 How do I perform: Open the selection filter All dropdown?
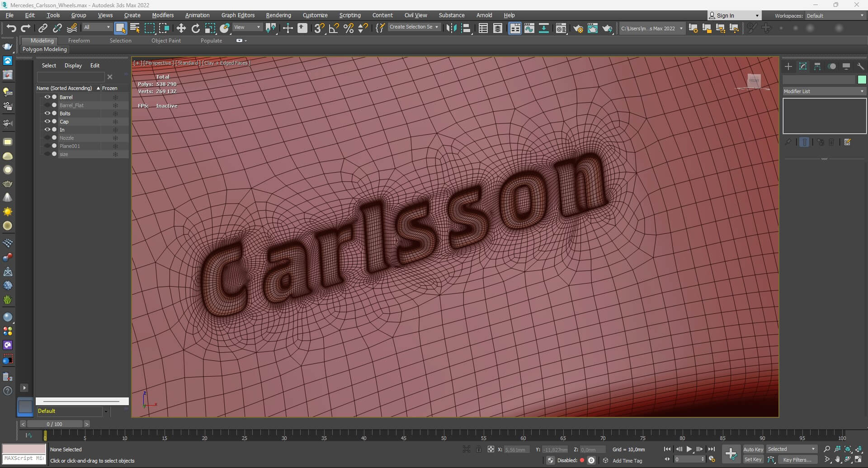coord(97,27)
